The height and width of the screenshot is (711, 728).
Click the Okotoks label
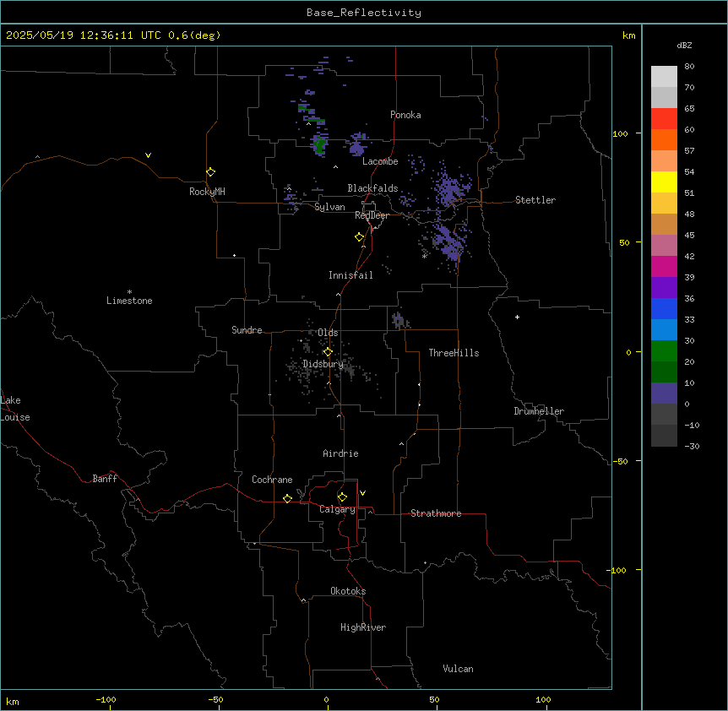348,591
